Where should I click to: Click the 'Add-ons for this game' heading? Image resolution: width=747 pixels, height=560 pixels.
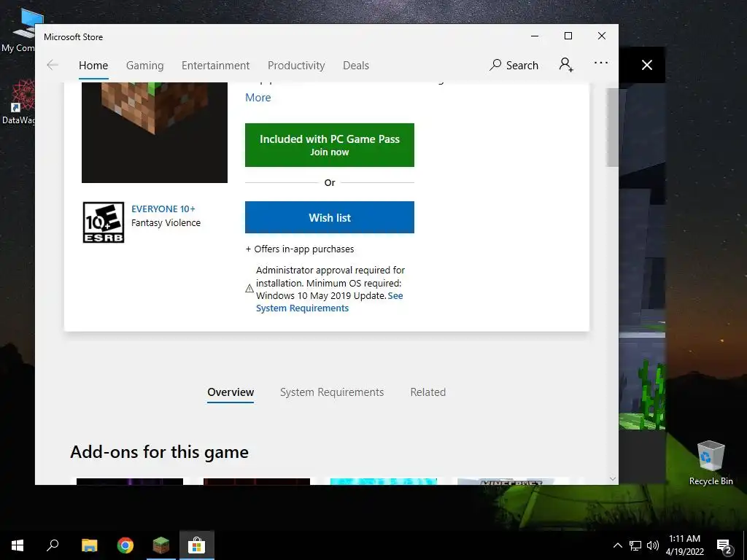tap(159, 452)
